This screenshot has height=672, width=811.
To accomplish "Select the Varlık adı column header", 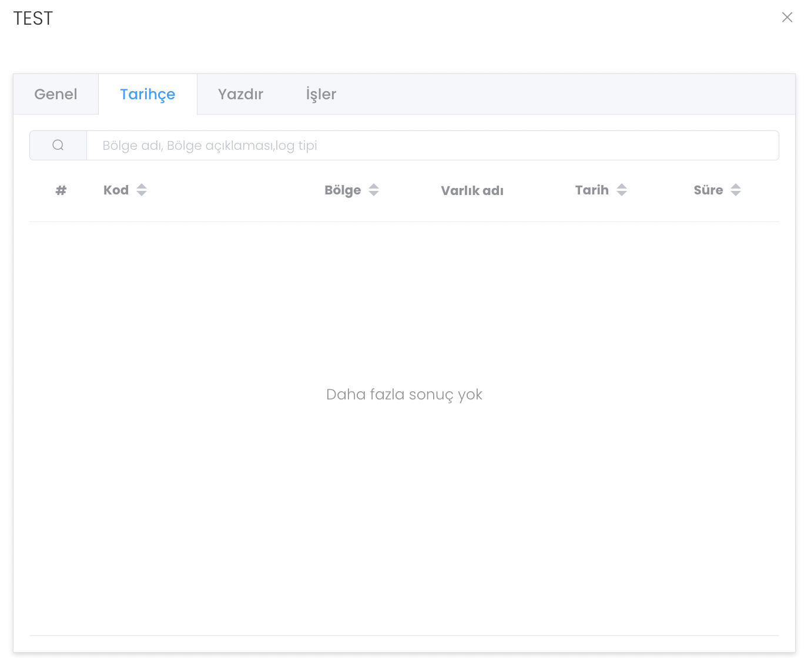I will tap(472, 190).
